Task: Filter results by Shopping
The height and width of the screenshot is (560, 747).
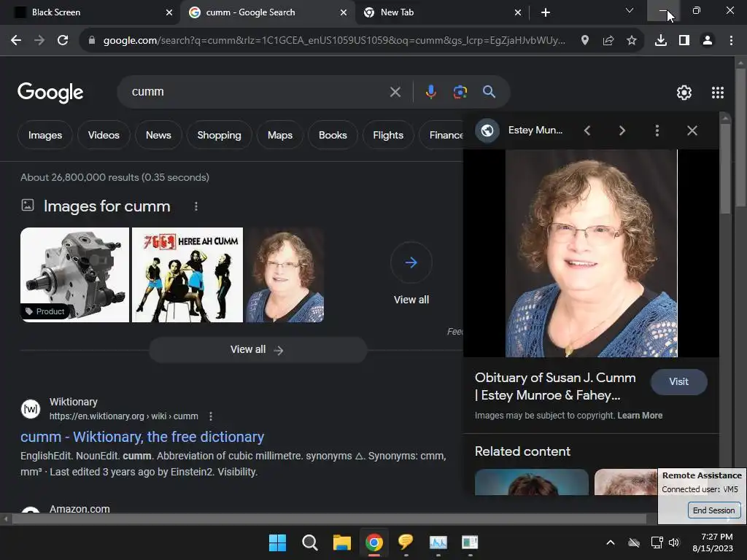Action: (x=219, y=135)
